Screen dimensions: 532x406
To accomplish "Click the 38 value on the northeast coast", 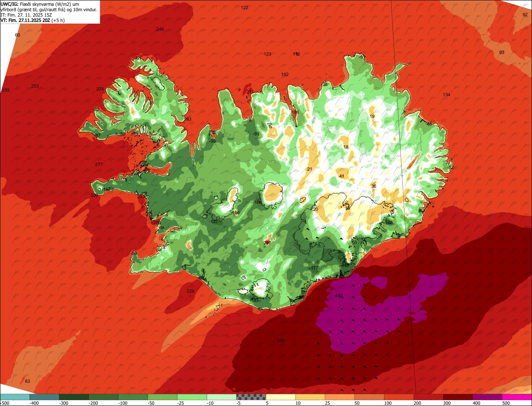I will click(325, 85).
